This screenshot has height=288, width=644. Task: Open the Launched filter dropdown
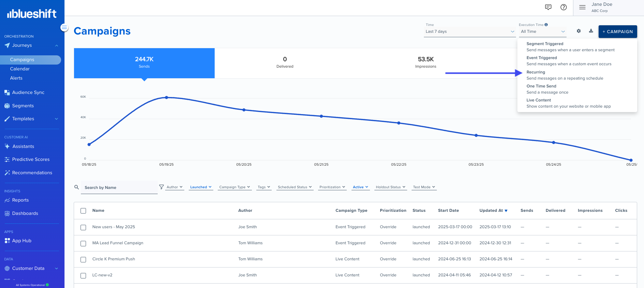click(x=201, y=187)
